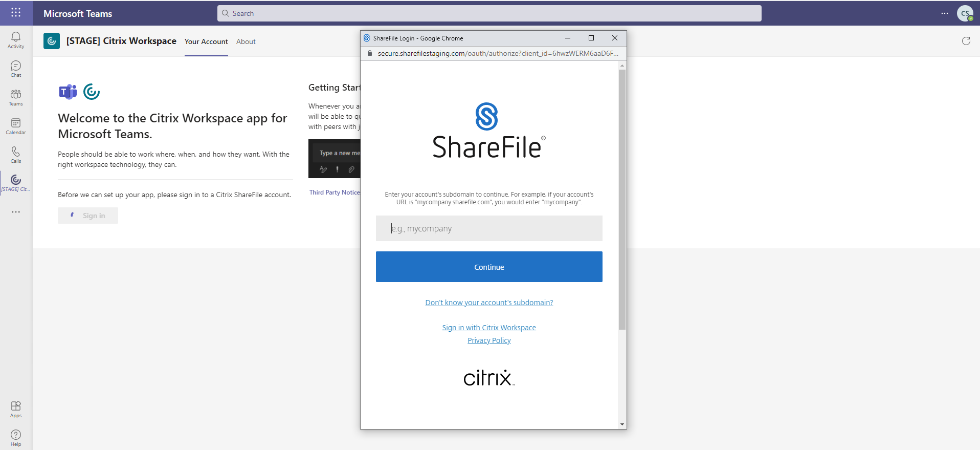Open Apps store in the sidebar
Viewport: 980px width, 450px height.
[x=16, y=409]
